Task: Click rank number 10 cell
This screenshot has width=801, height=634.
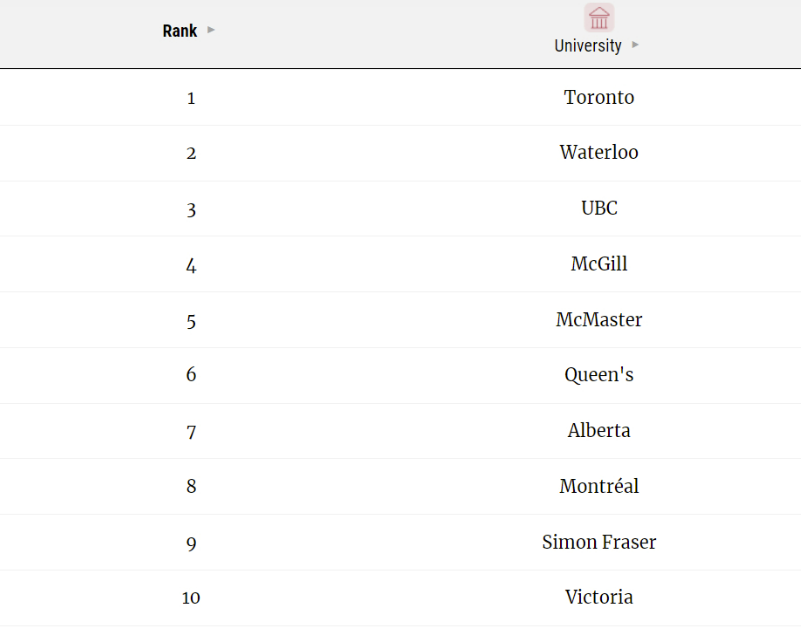Action: [x=191, y=598]
